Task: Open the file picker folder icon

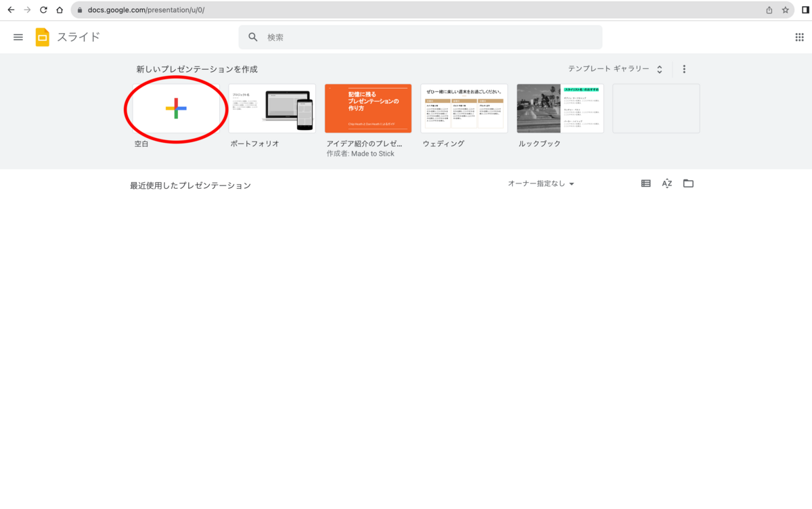Action: click(688, 183)
